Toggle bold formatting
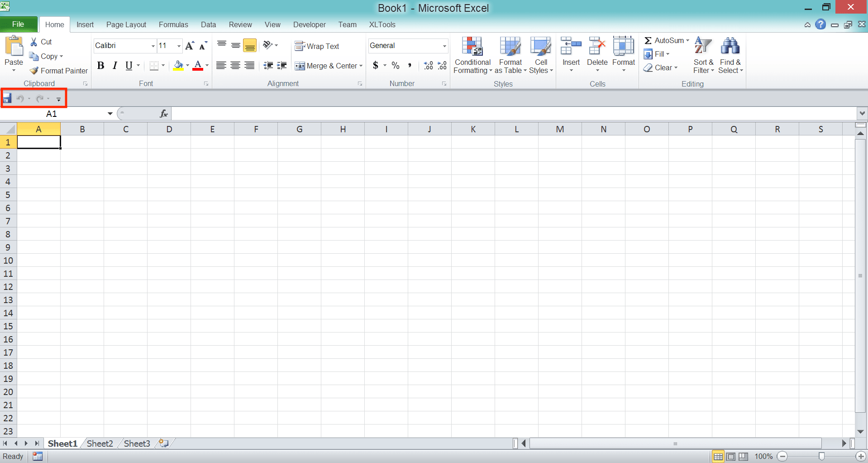The height and width of the screenshot is (463, 868). click(100, 65)
